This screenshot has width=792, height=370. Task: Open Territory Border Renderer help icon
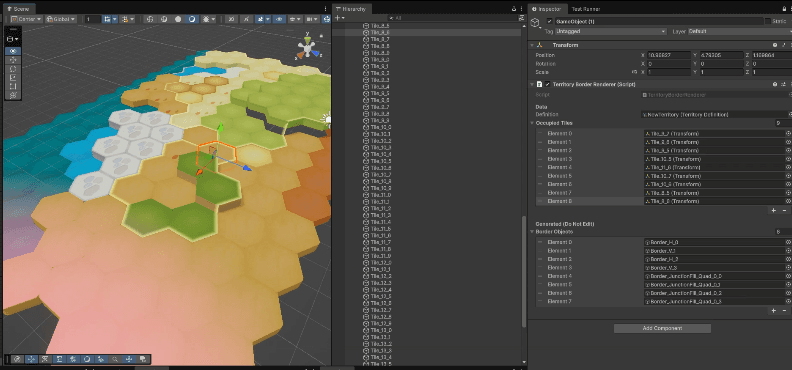775,84
